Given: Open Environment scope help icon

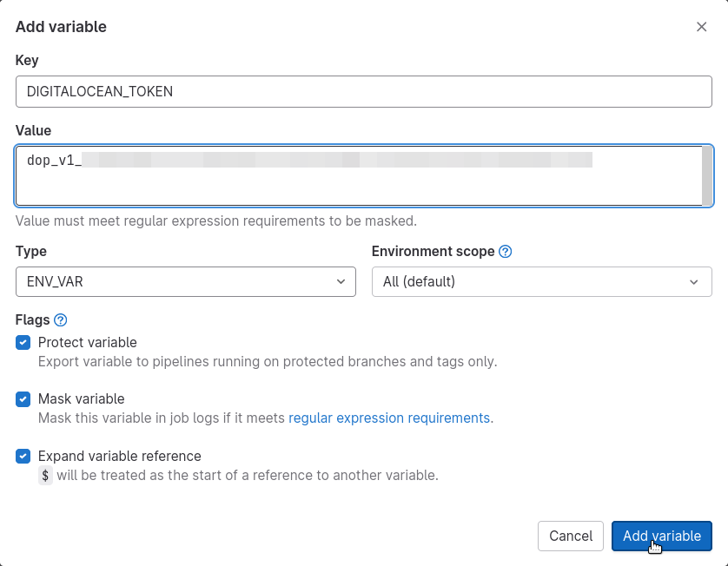Looking at the screenshot, I should pos(505,252).
